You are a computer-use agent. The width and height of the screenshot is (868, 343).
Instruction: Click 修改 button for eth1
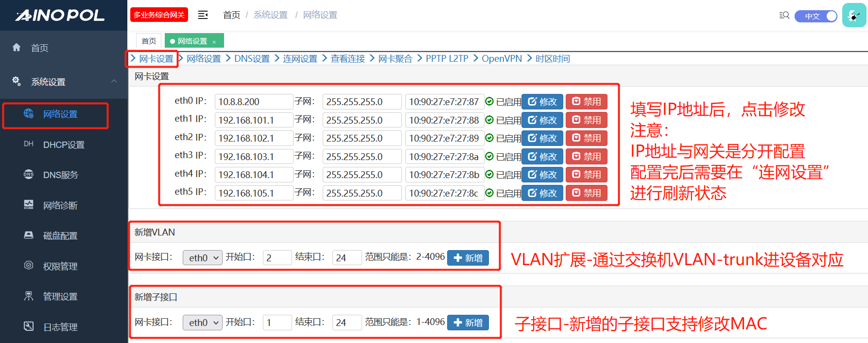pos(542,120)
